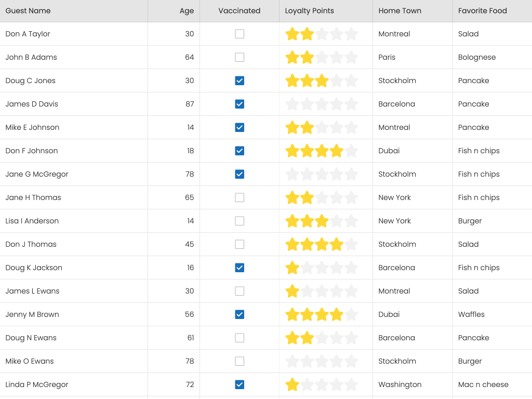
Task: Uncheck Vaccinated for Doug C Jones
Action: (x=240, y=81)
